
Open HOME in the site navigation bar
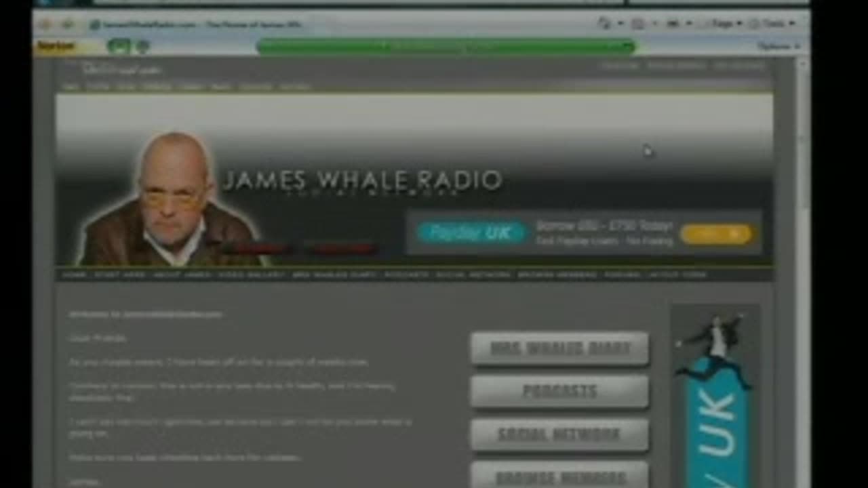(75, 274)
